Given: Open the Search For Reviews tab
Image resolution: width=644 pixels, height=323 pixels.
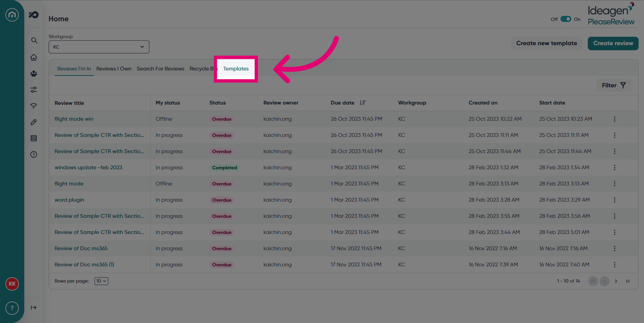Looking at the screenshot, I should pos(161,69).
